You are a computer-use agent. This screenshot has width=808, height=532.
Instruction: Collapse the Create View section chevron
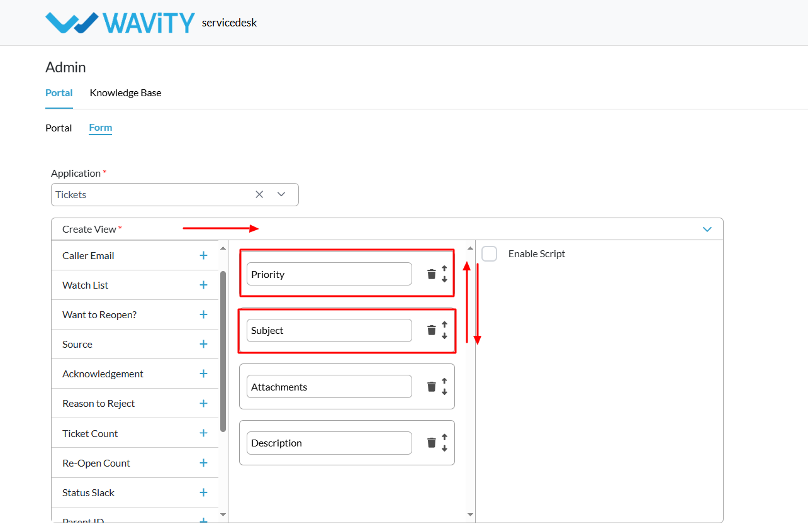pos(707,230)
